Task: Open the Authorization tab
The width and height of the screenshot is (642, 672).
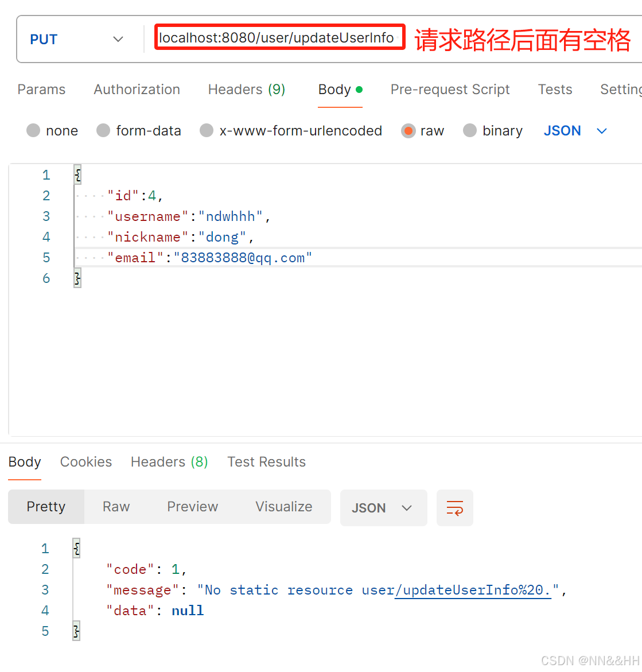Action: pos(137,89)
